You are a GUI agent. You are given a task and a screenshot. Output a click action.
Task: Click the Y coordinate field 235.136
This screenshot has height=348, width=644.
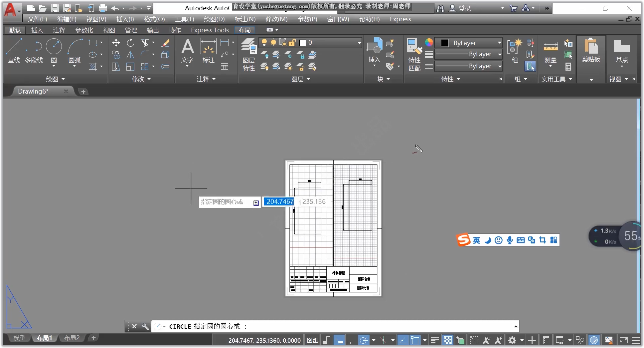coord(314,201)
